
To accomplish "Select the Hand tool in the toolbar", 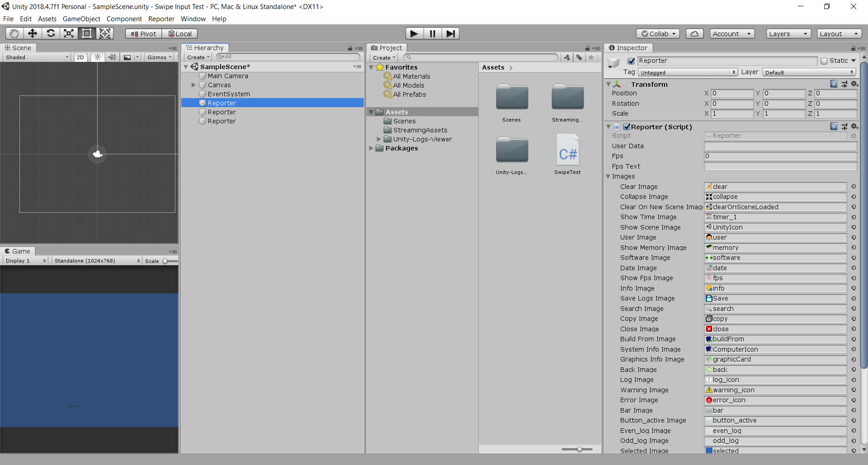I will (14, 33).
